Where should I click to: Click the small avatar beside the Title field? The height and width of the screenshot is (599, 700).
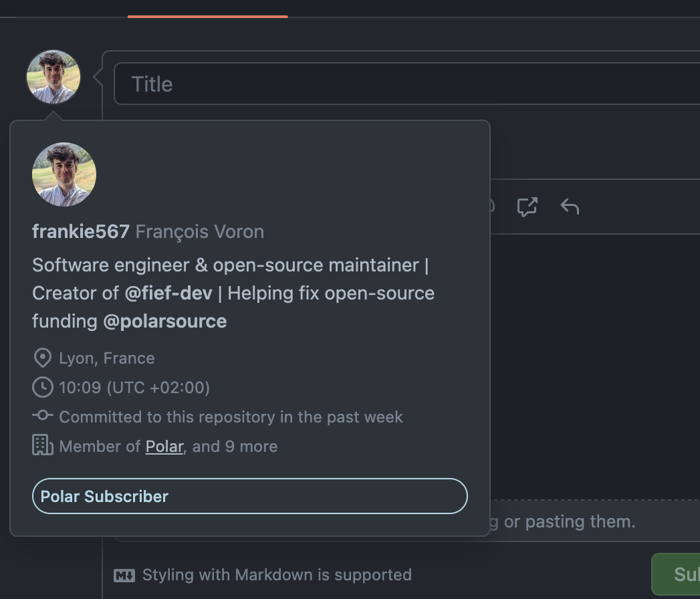pos(52,77)
